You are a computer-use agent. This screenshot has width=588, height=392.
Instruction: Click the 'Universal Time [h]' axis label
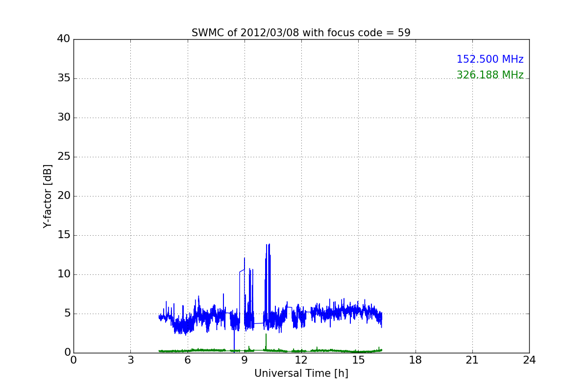pos(301,373)
